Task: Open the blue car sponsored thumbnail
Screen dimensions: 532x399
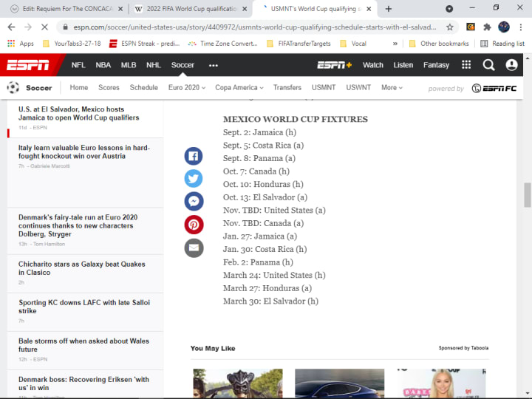Action: (340, 383)
